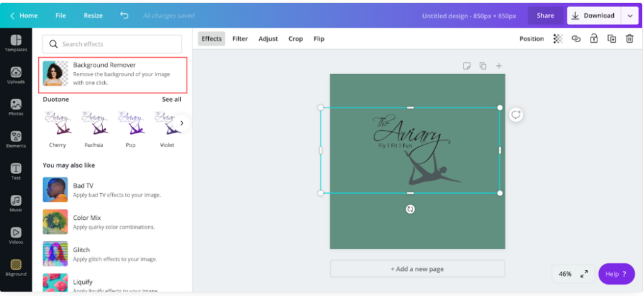The image size is (644, 296).
Task: Expand Duotone effects with See all
Action: (171, 99)
